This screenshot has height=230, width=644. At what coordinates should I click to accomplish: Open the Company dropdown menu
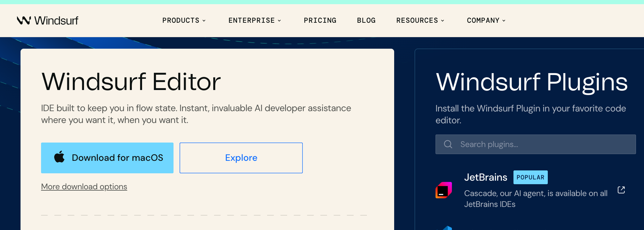(486, 21)
